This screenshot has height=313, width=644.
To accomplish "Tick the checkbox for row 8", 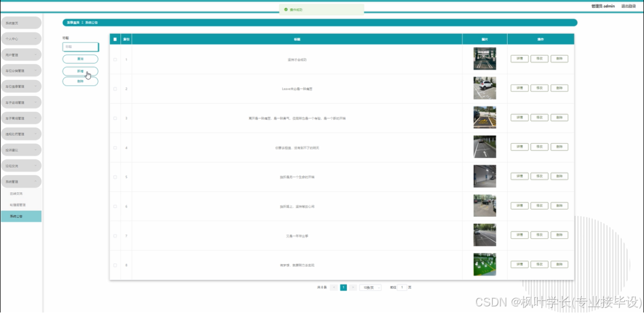I will coord(115,265).
